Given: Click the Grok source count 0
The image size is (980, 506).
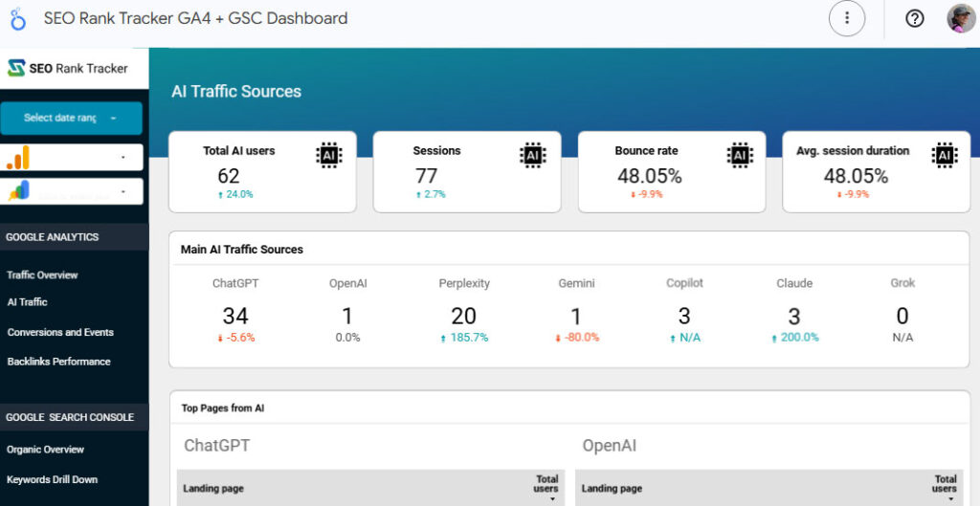Looking at the screenshot, I should coord(902,316).
